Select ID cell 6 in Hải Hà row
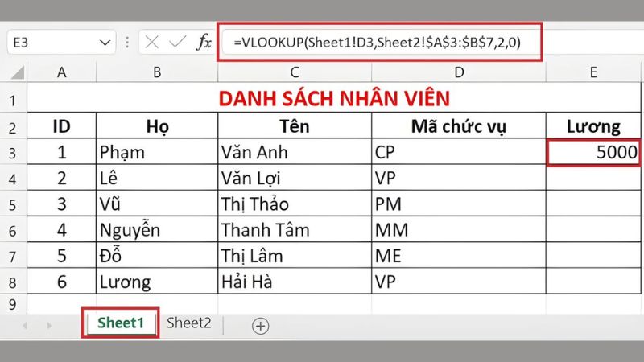The image size is (644, 362). [62, 281]
